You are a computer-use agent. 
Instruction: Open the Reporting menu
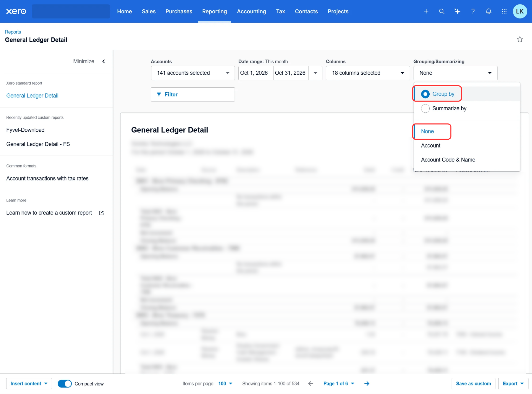point(215,11)
